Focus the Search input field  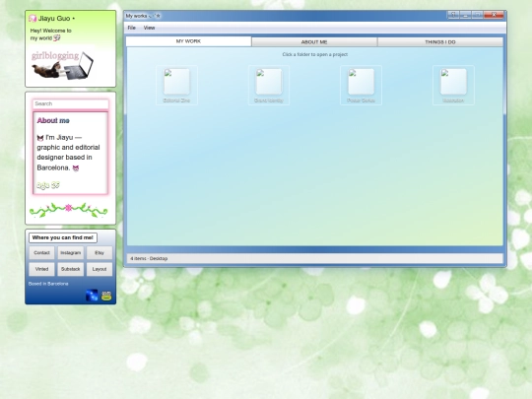point(71,103)
